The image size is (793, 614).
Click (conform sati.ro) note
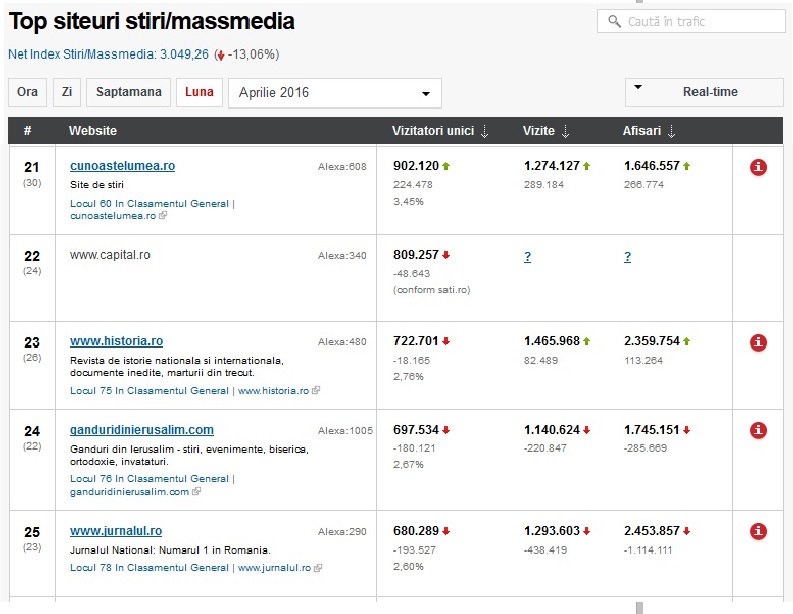[431, 290]
